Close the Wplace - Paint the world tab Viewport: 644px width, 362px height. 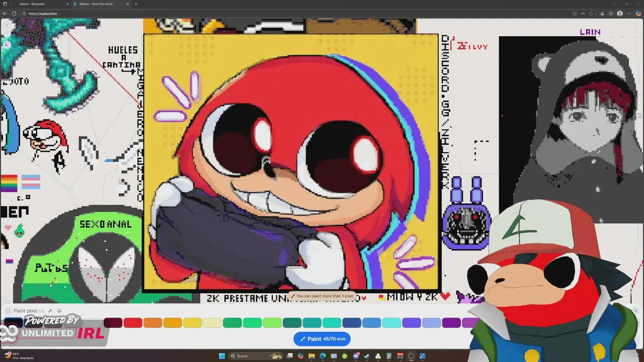(x=128, y=4)
